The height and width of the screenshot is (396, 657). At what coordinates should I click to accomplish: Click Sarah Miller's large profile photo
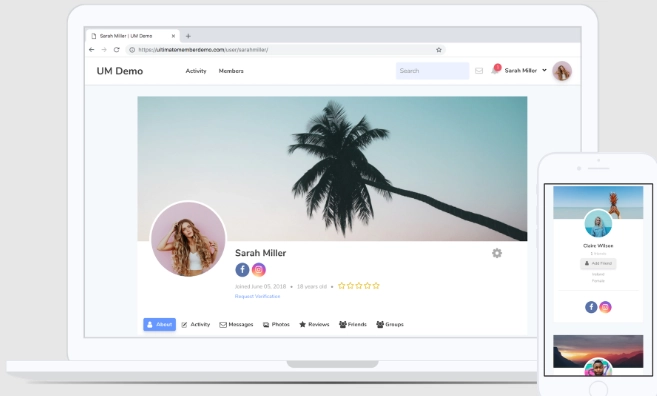(188, 239)
